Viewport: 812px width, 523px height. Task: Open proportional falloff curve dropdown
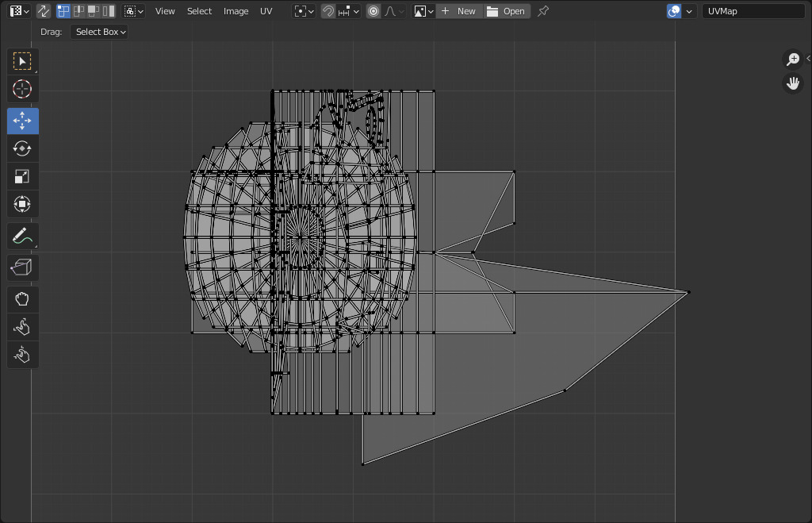(393, 11)
